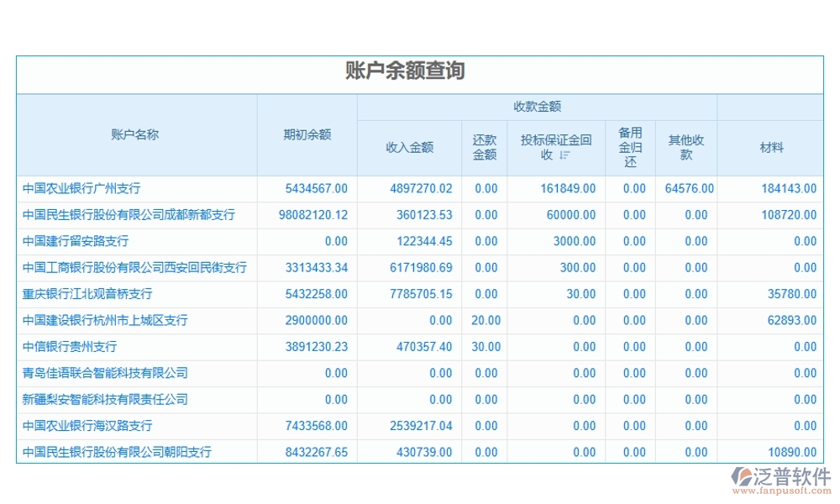This screenshot has height=504, width=840.
Task: Sort by the 材料 column header
Action: pyautogui.click(x=769, y=147)
